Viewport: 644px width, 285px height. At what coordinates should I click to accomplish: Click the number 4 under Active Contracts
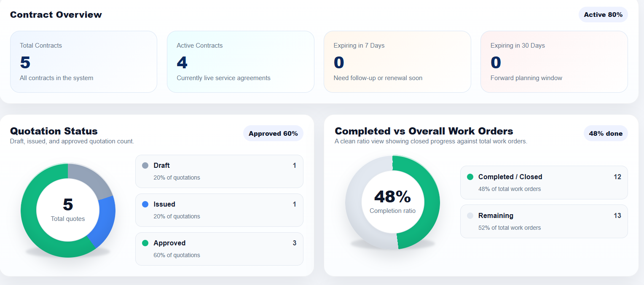coord(182,62)
